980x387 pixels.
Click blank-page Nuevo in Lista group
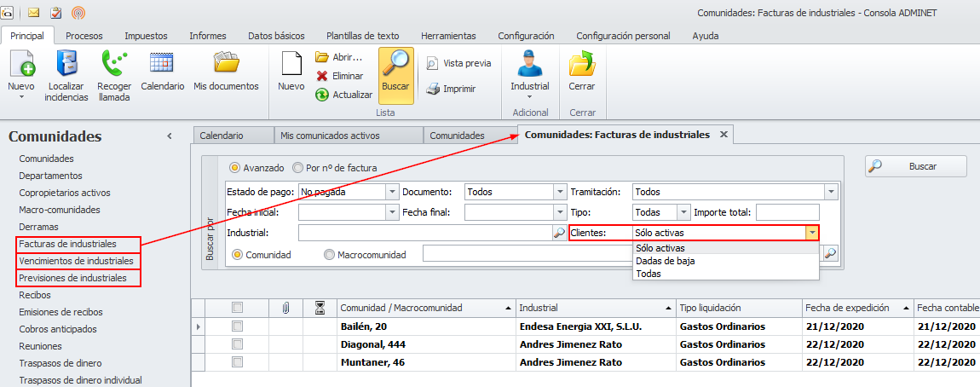291,63
